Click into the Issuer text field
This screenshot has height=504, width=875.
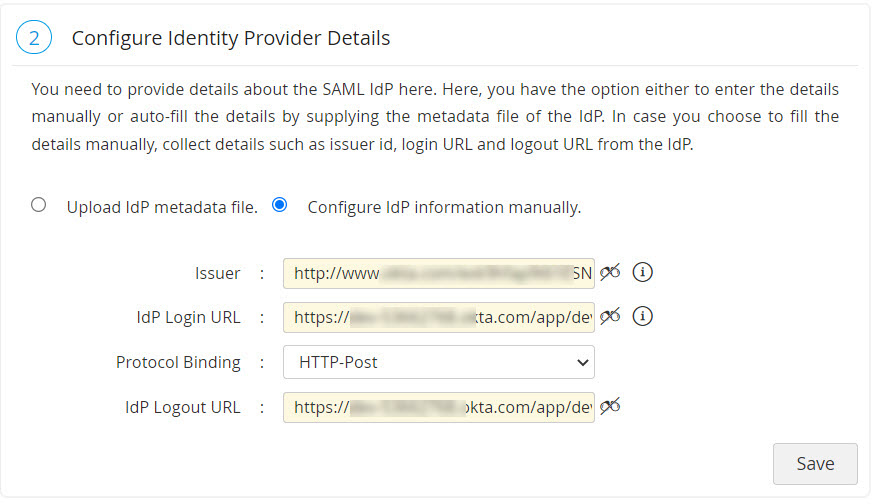click(x=438, y=273)
